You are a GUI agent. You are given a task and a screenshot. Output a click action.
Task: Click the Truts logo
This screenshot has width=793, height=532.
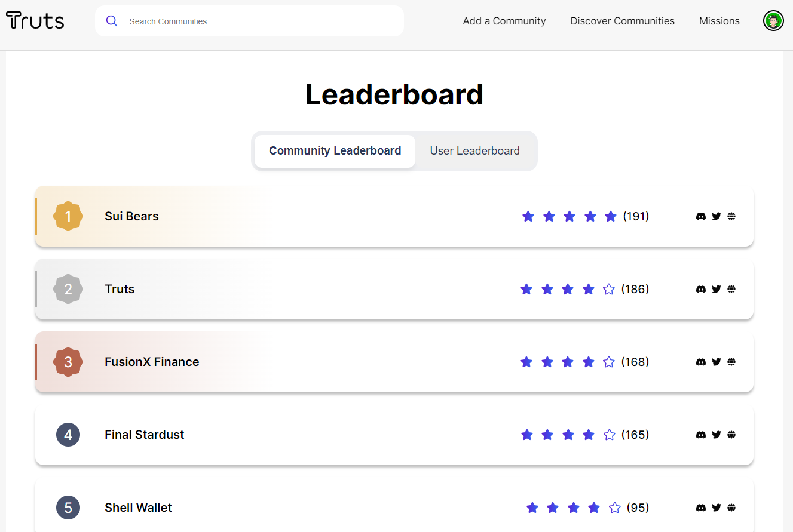click(x=35, y=21)
